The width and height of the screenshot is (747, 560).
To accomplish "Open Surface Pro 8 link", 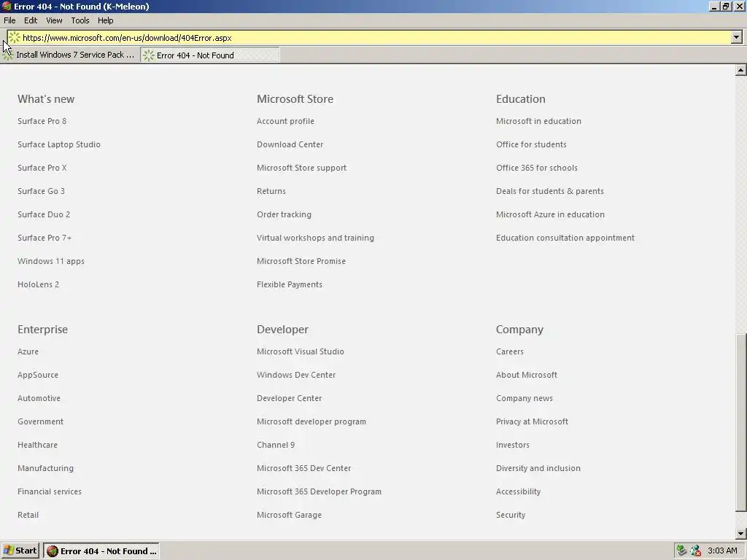I will 42,121.
